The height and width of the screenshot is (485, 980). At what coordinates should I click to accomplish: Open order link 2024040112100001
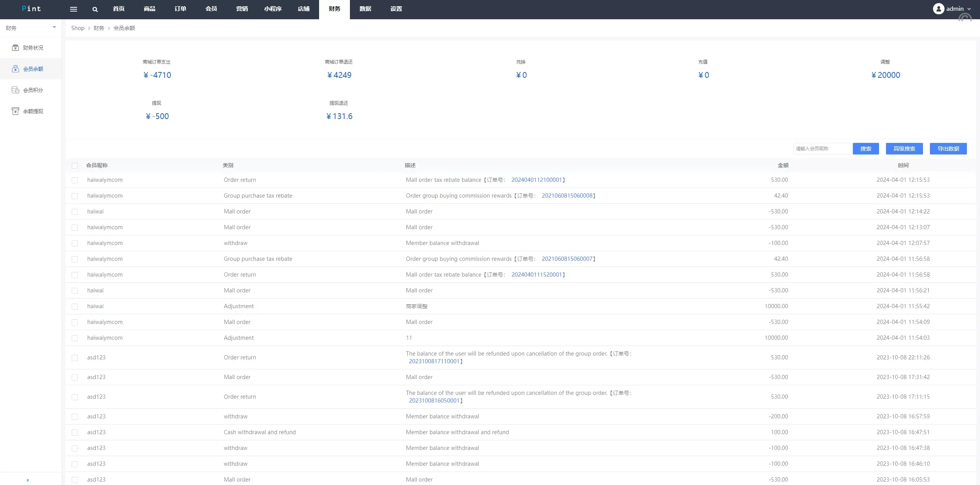click(x=536, y=180)
